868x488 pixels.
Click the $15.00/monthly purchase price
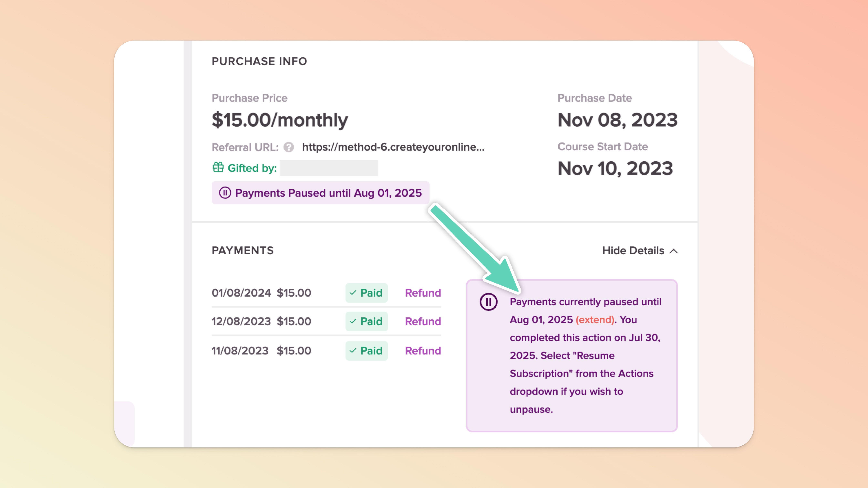coord(279,120)
